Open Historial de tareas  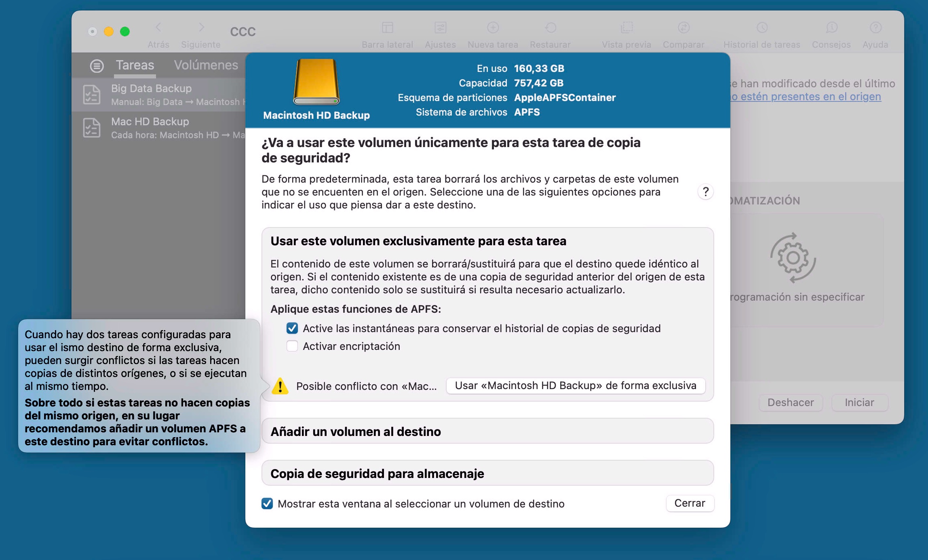(x=762, y=27)
